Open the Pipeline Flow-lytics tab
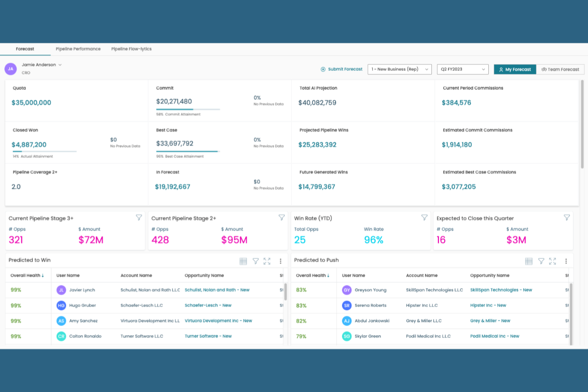 tap(131, 49)
